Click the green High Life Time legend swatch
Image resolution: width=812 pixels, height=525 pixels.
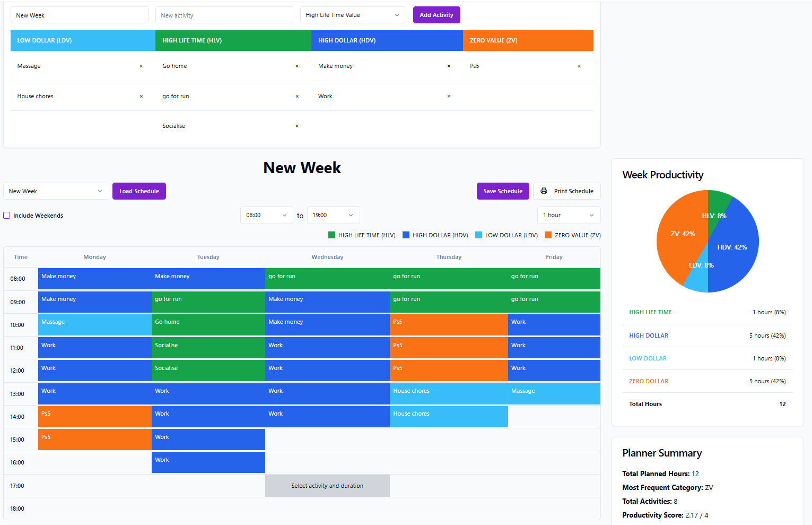coord(331,235)
